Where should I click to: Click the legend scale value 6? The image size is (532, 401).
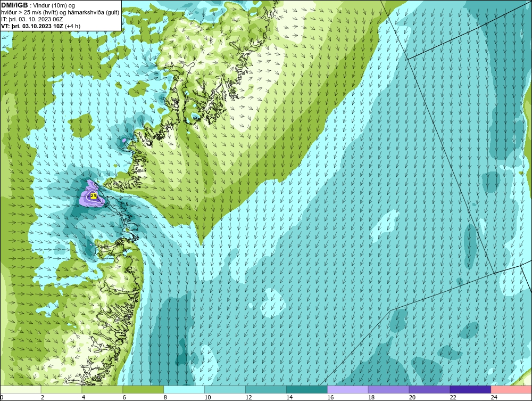pos(124,397)
